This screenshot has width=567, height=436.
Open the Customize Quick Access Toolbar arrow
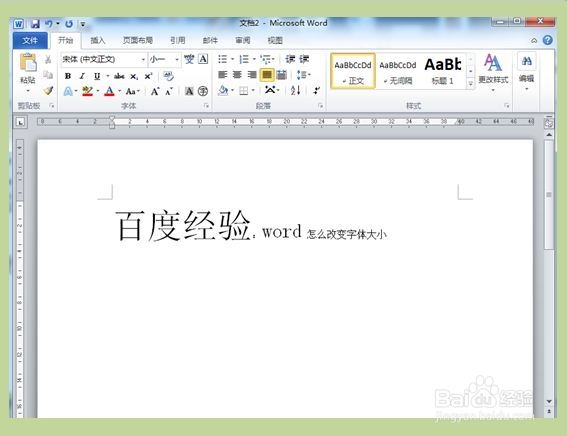click(83, 24)
